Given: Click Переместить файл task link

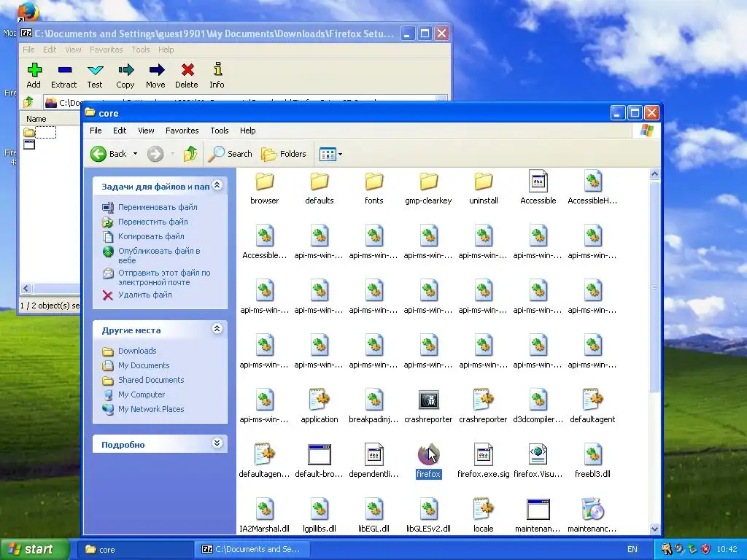Looking at the screenshot, I should 153,222.
